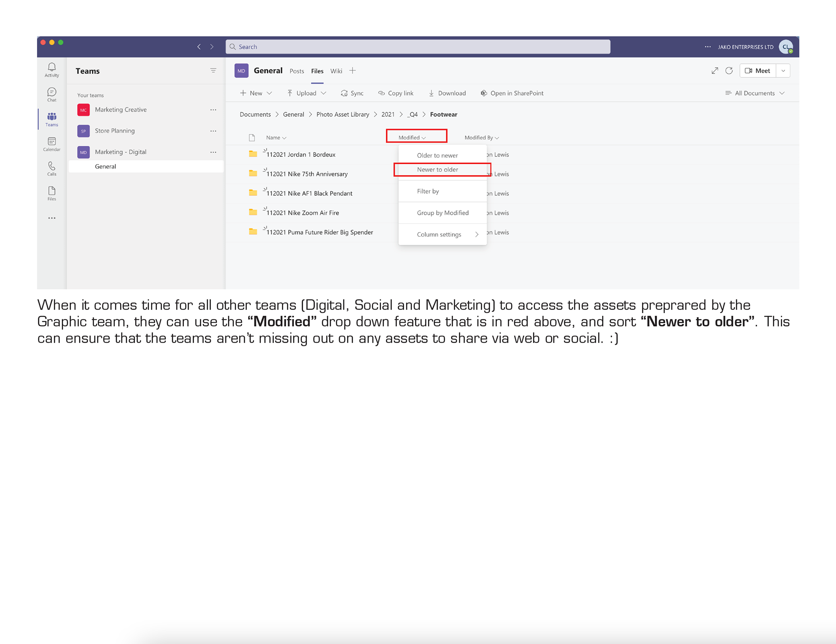Open the All Documents view dropdown
The height and width of the screenshot is (644, 836).
click(755, 93)
